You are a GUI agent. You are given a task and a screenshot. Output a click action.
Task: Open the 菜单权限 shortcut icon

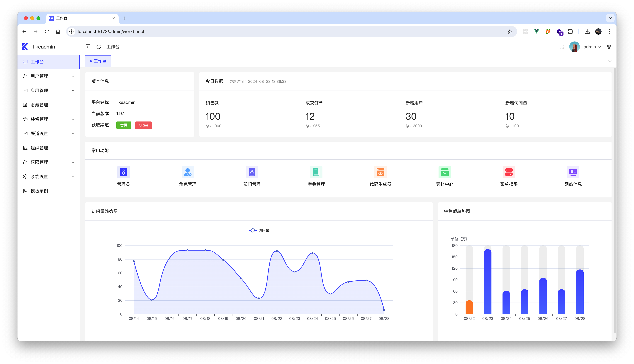(509, 172)
